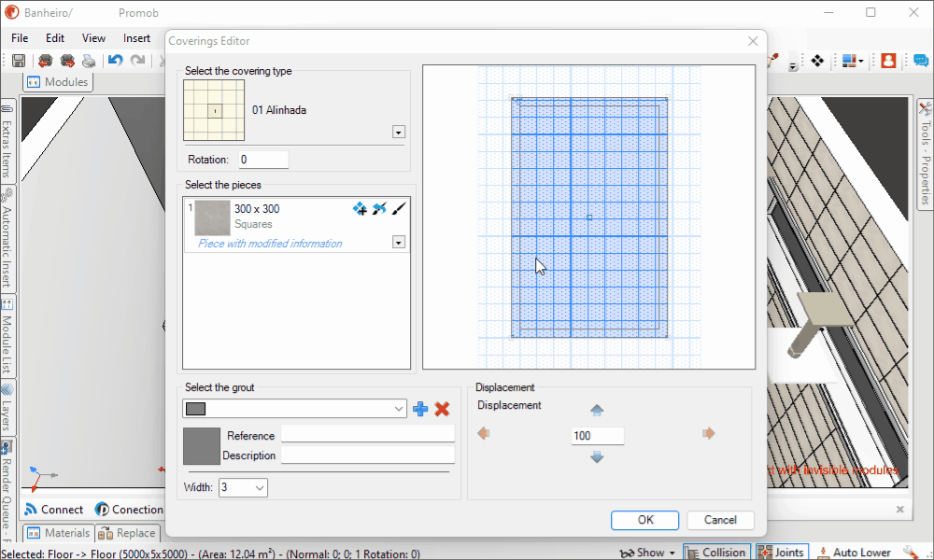Shift covering right with the right arrow

pyautogui.click(x=708, y=433)
